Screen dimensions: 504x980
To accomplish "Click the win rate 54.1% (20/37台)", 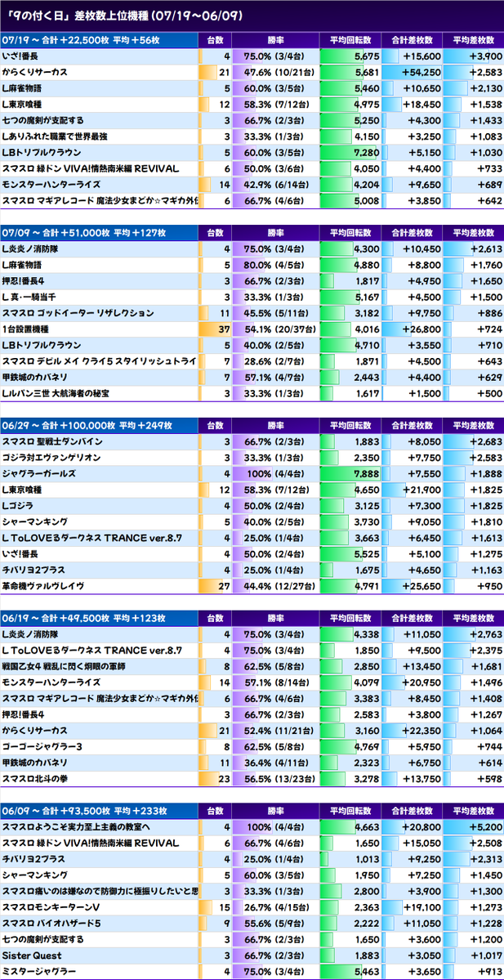I will pyautogui.click(x=279, y=329).
